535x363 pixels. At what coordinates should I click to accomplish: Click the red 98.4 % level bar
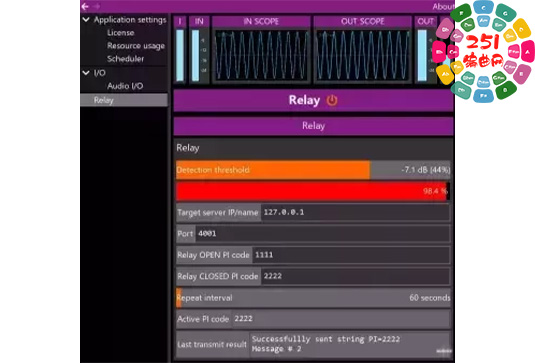tap(313, 191)
